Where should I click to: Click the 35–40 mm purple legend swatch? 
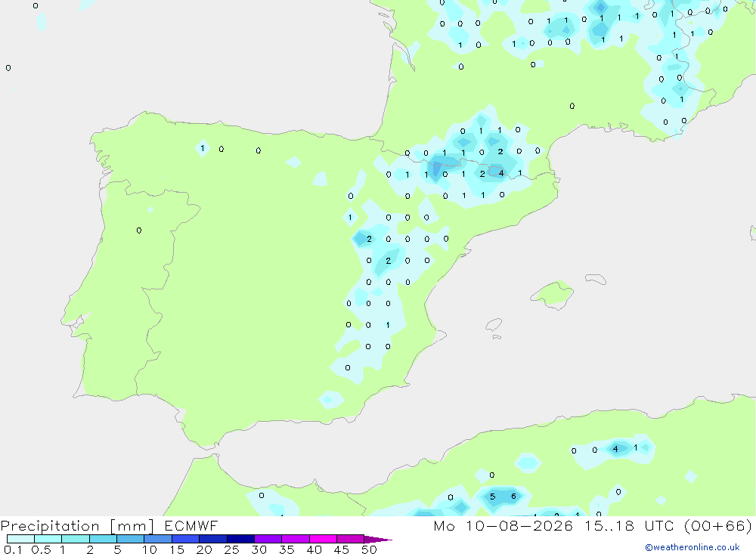point(296,539)
